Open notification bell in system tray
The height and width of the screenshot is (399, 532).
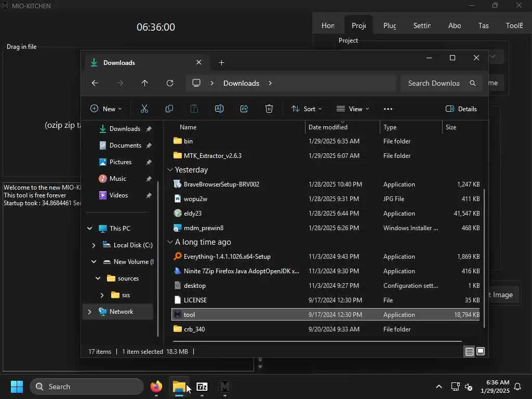[517, 387]
